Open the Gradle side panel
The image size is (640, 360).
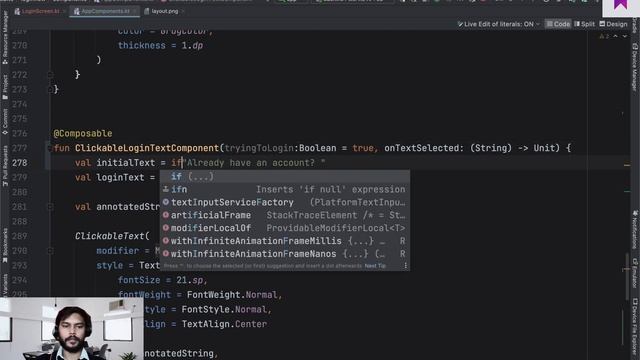click(x=635, y=25)
